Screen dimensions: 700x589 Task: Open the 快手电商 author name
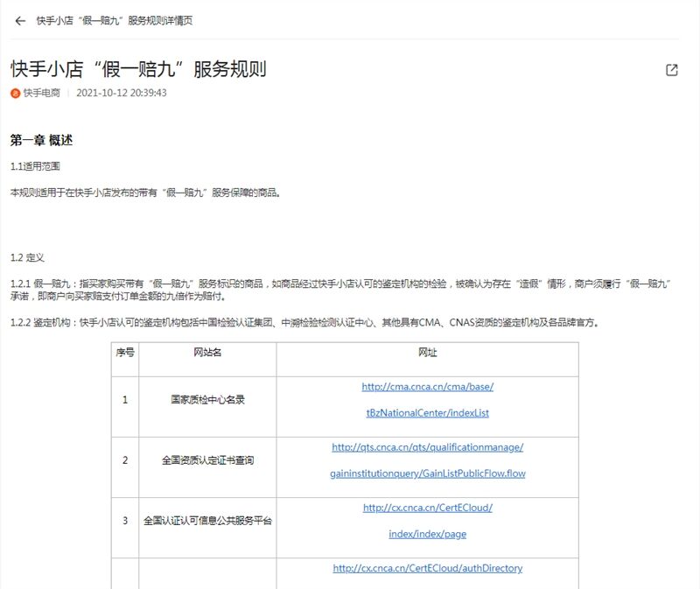pos(41,93)
